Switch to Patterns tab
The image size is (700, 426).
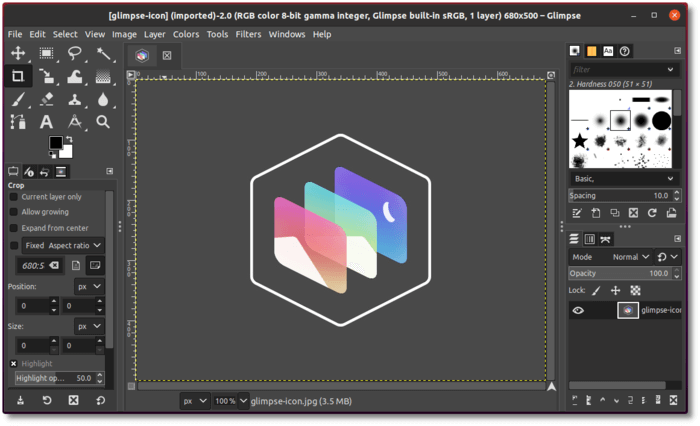592,51
